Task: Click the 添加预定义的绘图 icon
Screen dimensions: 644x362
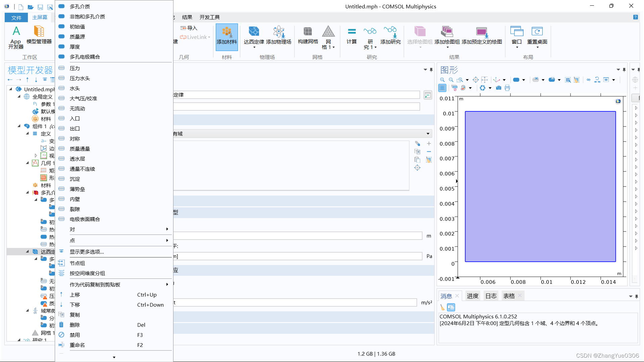Action: coord(482,35)
